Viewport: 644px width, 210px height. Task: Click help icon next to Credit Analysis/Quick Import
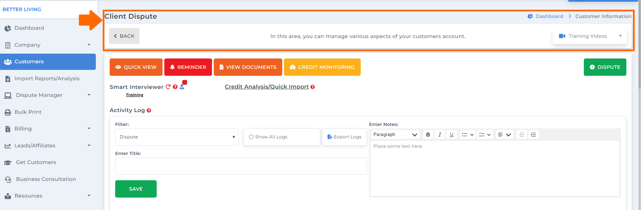click(313, 87)
